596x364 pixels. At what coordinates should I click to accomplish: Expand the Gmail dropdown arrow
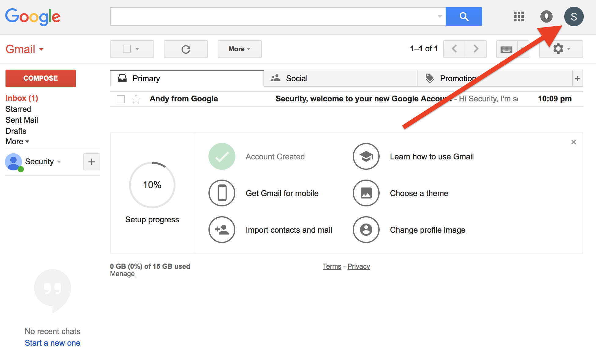coord(41,49)
